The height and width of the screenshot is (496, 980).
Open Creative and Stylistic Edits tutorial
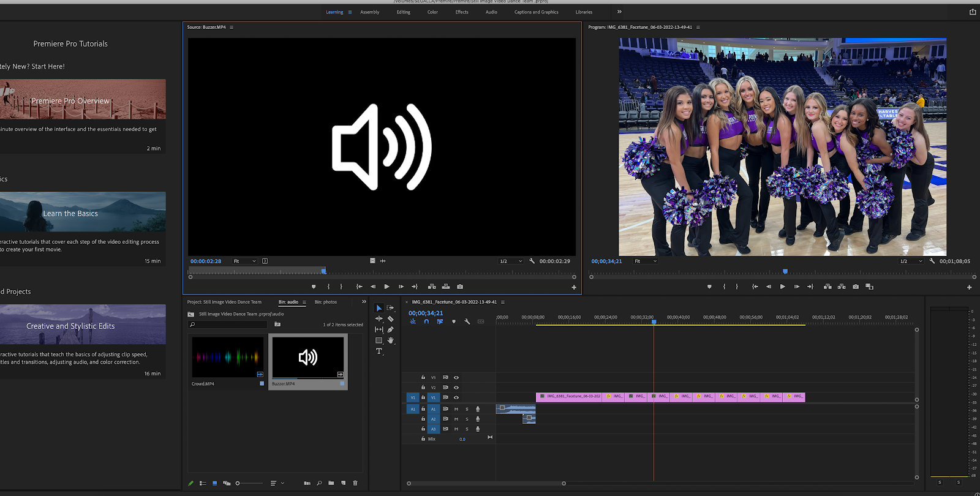tap(83, 325)
